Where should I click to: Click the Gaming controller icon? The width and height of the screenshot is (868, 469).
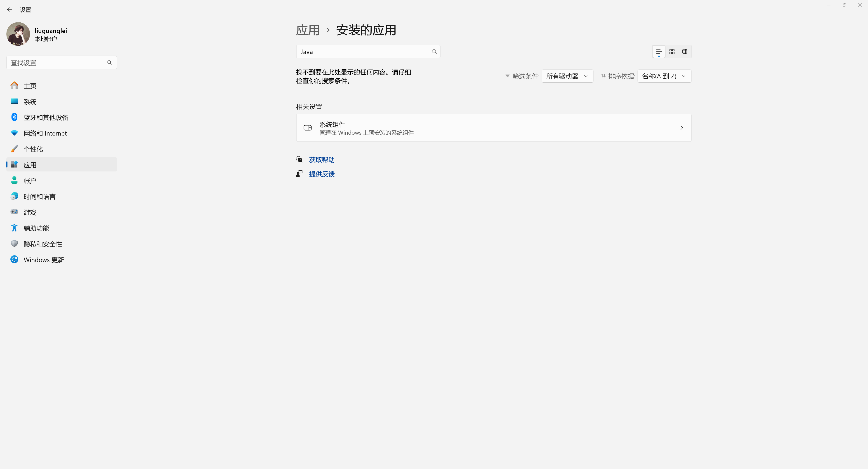coord(14,212)
